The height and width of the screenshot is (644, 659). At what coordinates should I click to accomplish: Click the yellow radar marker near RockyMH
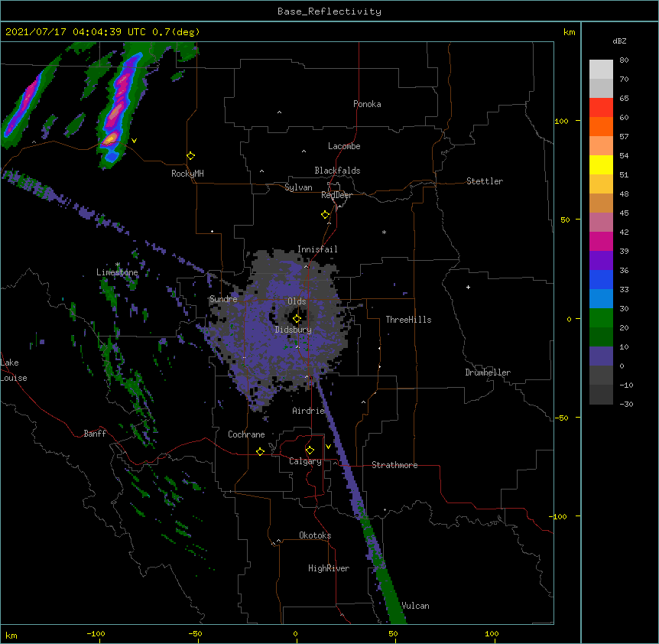click(191, 156)
